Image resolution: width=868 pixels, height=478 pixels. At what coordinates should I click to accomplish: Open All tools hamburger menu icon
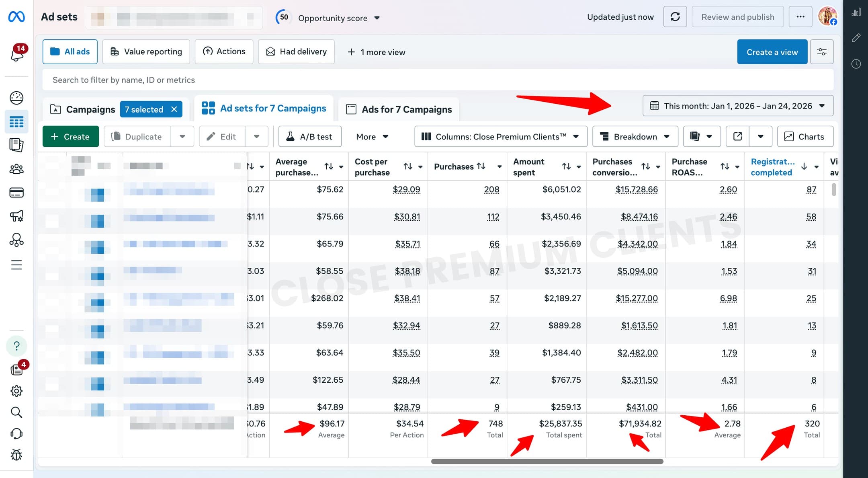point(16,265)
